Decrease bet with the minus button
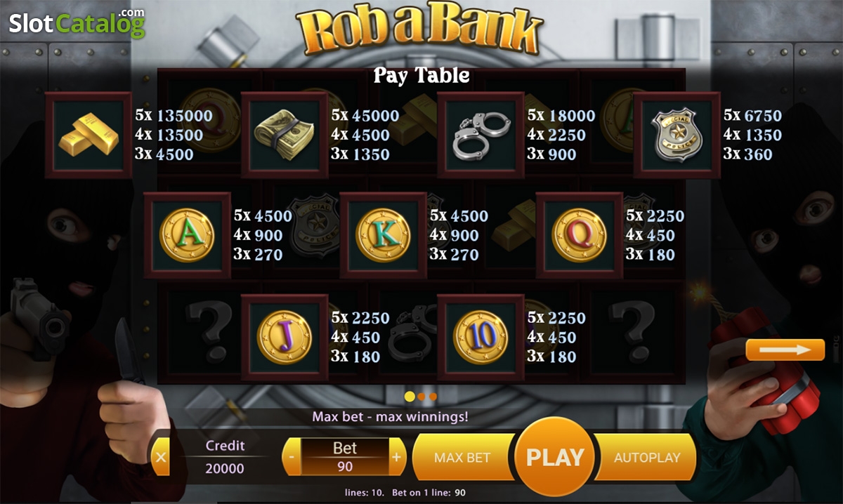Screen dimensions: 843x504 292,458
